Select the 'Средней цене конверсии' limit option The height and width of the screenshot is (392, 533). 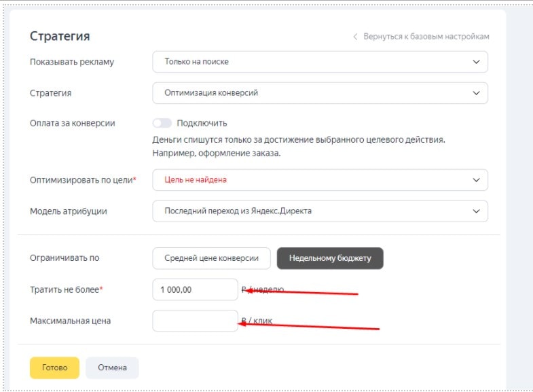(211, 258)
